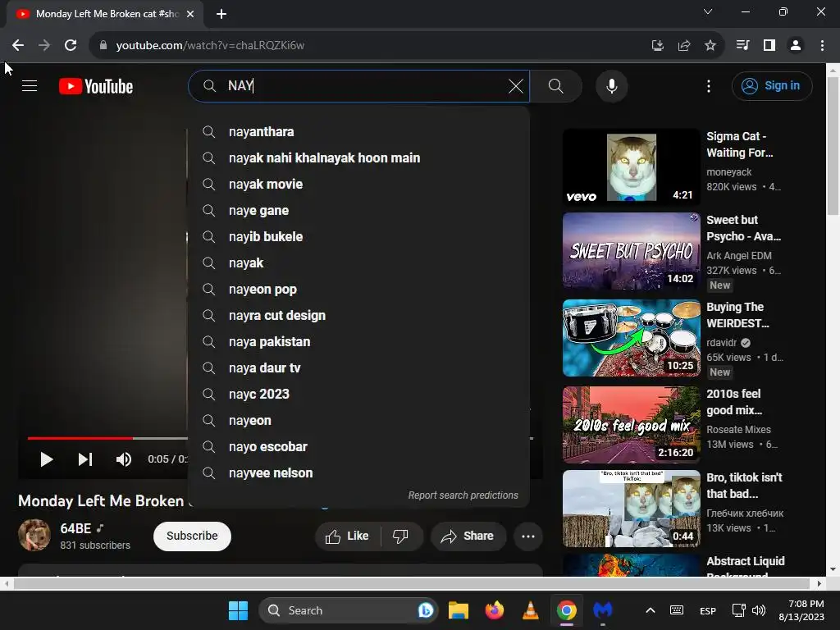Share the video

(468, 536)
